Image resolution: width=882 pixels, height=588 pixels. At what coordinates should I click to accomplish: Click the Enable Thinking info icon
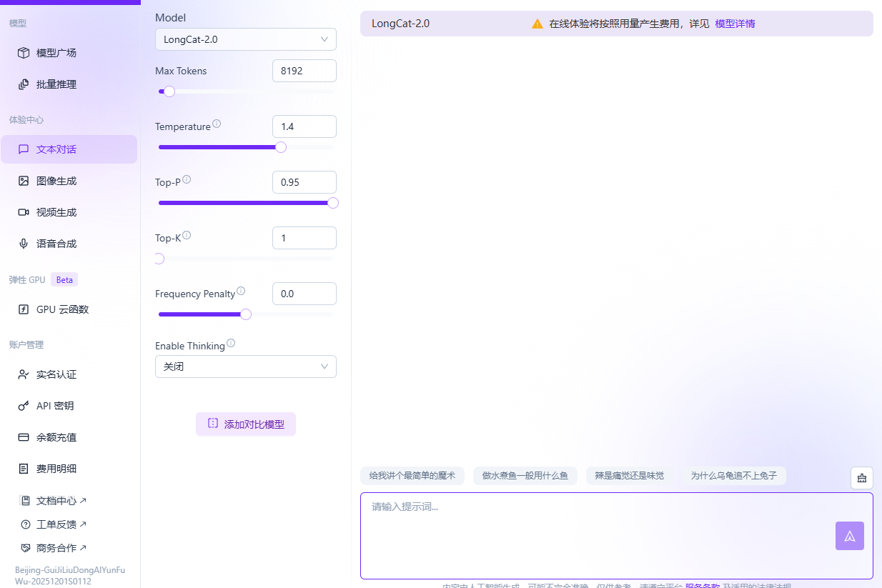pyautogui.click(x=231, y=343)
